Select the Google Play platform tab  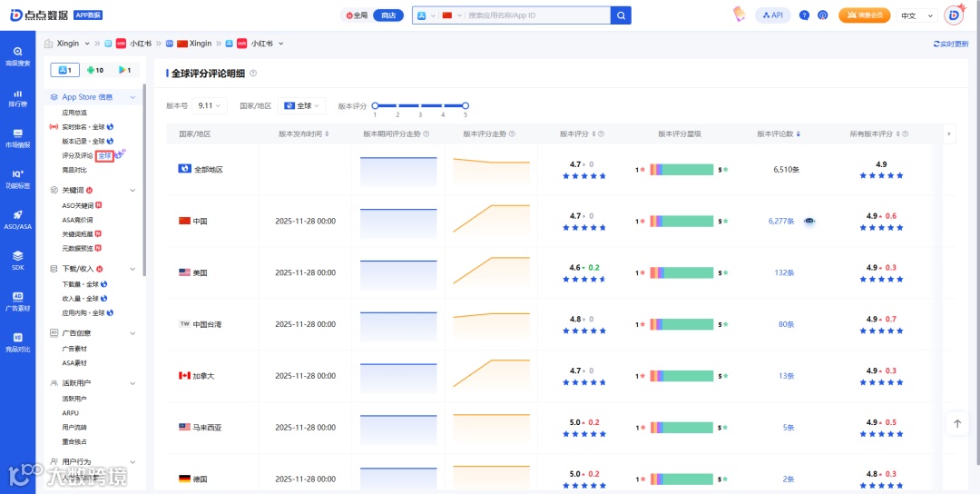(x=124, y=70)
